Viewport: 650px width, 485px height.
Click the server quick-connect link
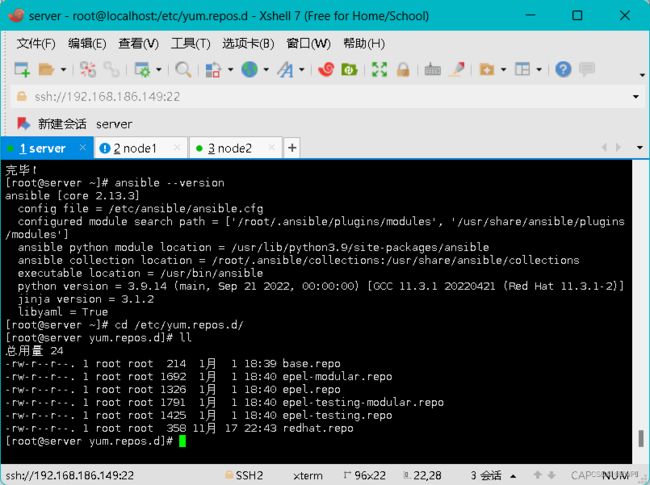[x=114, y=124]
